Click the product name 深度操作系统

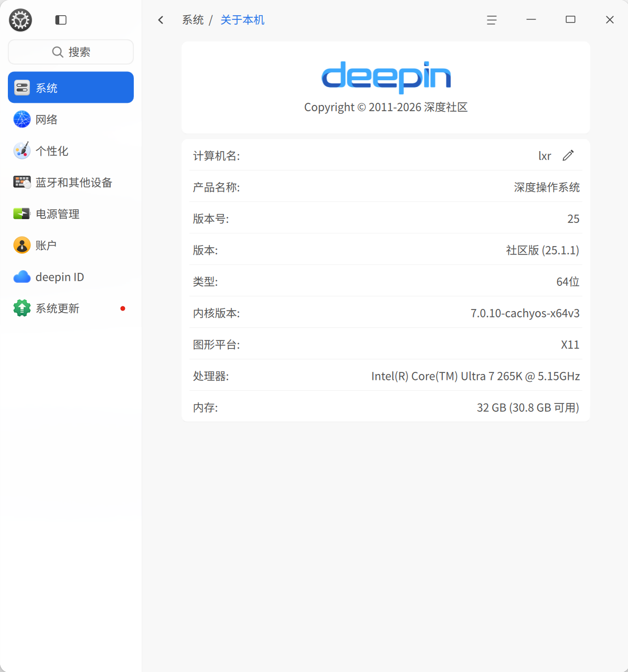tap(547, 187)
